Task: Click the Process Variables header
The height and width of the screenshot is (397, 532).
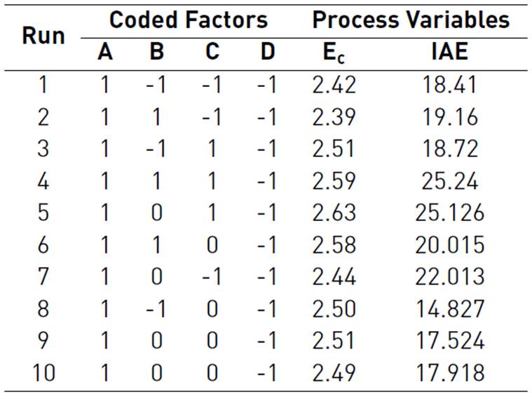Action: [411, 20]
